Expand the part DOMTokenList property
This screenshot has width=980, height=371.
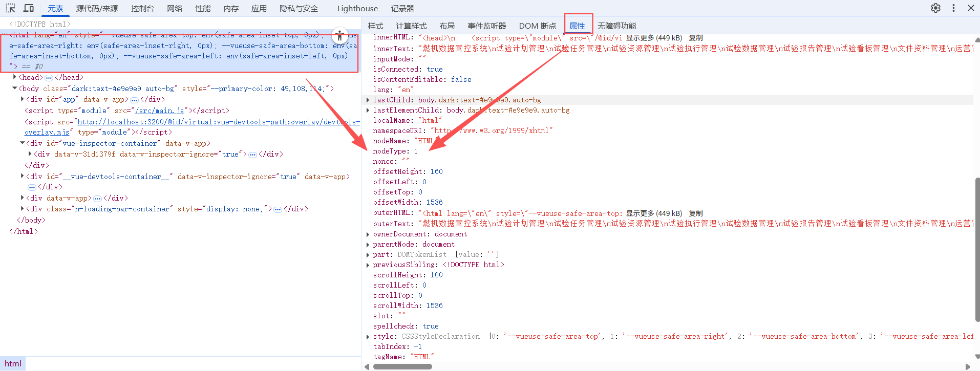click(368, 254)
